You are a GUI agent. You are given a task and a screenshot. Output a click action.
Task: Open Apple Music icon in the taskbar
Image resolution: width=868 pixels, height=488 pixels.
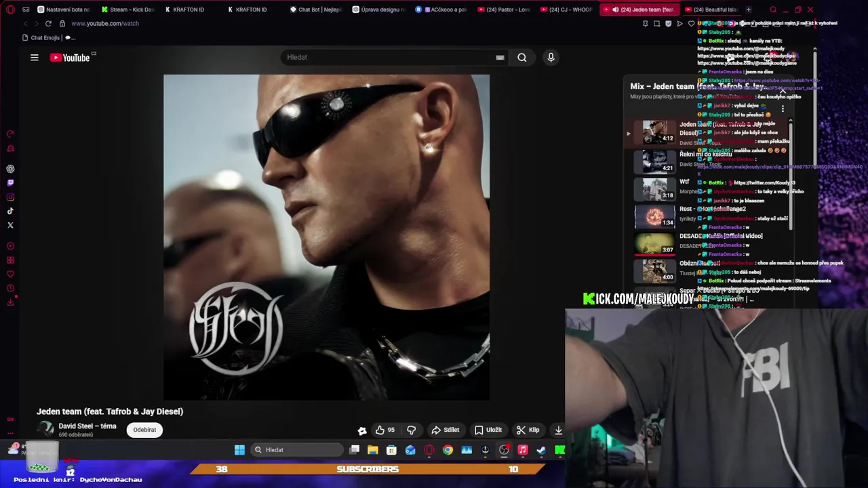click(523, 450)
